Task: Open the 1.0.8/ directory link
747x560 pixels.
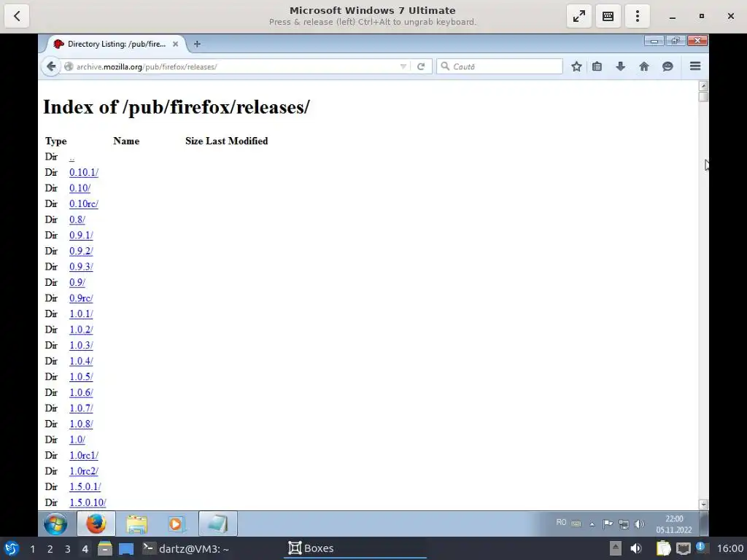Action: 81,424
